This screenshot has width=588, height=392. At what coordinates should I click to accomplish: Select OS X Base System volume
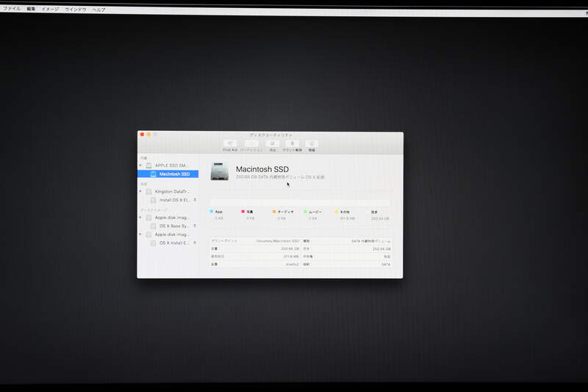tap(168, 227)
